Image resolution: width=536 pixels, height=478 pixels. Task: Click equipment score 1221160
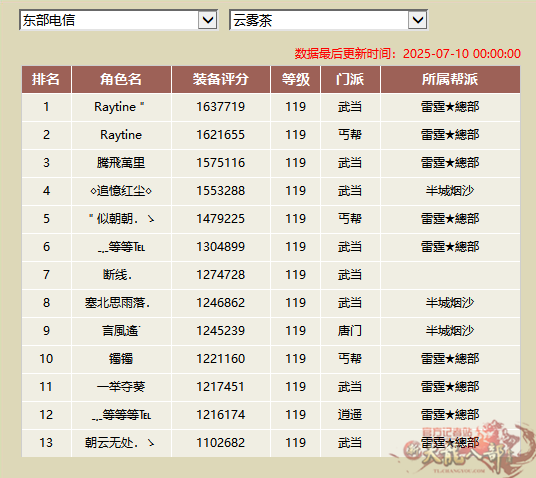pos(220,359)
